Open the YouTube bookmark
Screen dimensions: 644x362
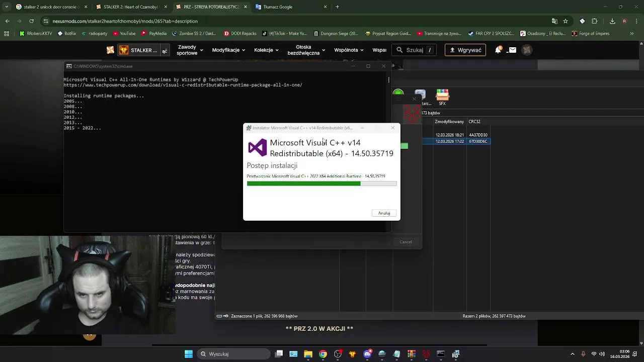(x=124, y=34)
